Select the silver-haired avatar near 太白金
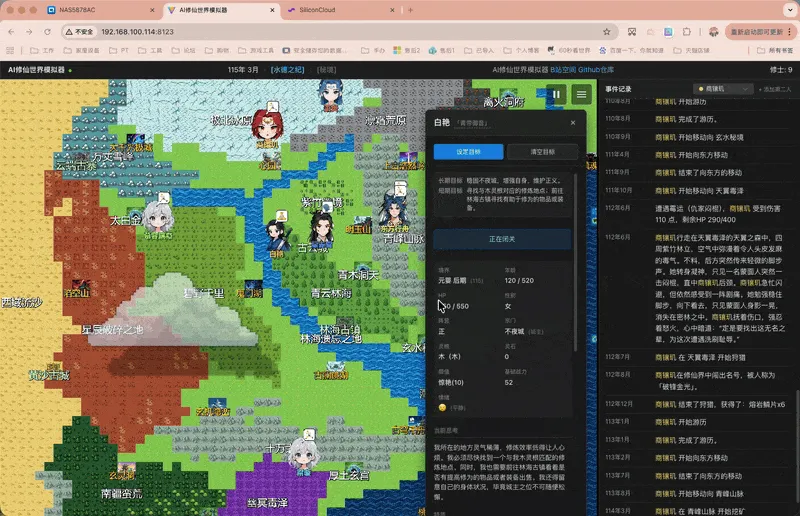 point(156,216)
